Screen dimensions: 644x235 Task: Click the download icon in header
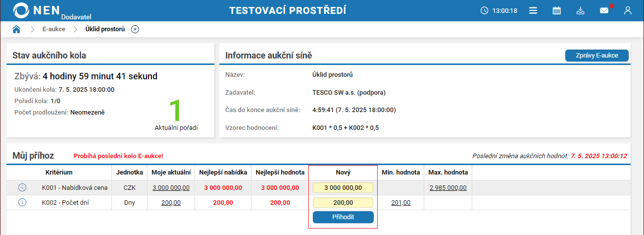(x=581, y=10)
